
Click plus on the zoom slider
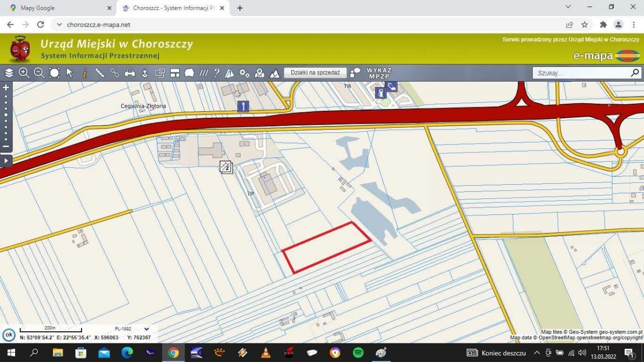tap(6, 88)
